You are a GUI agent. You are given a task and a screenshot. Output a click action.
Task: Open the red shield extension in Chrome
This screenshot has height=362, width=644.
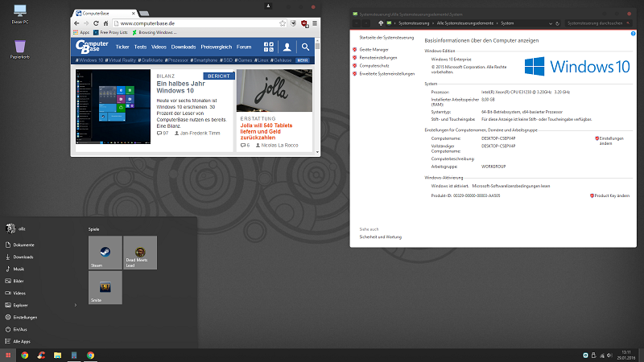[x=304, y=23]
